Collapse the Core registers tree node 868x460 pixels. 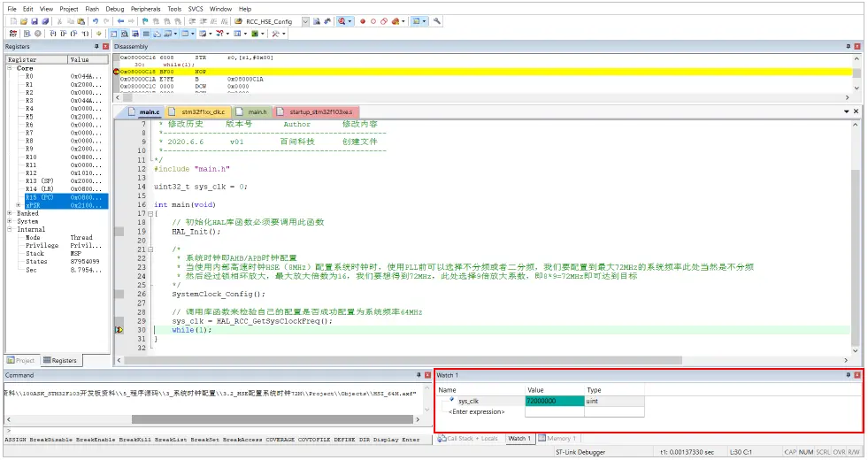10,68
